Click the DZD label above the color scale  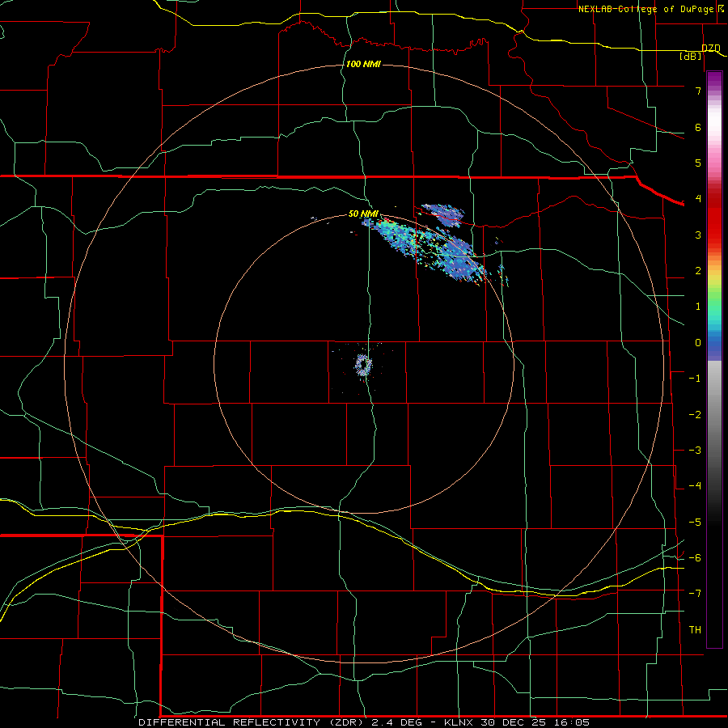[710, 49]
